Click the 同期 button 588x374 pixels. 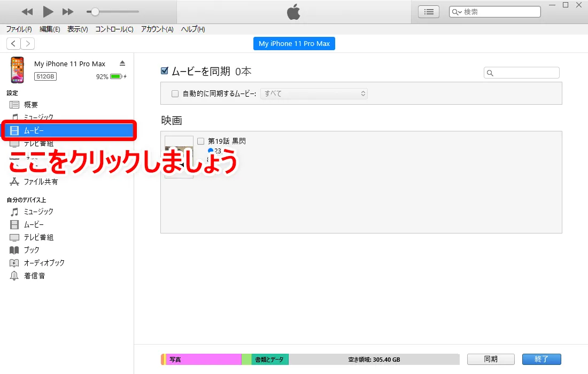491,359
